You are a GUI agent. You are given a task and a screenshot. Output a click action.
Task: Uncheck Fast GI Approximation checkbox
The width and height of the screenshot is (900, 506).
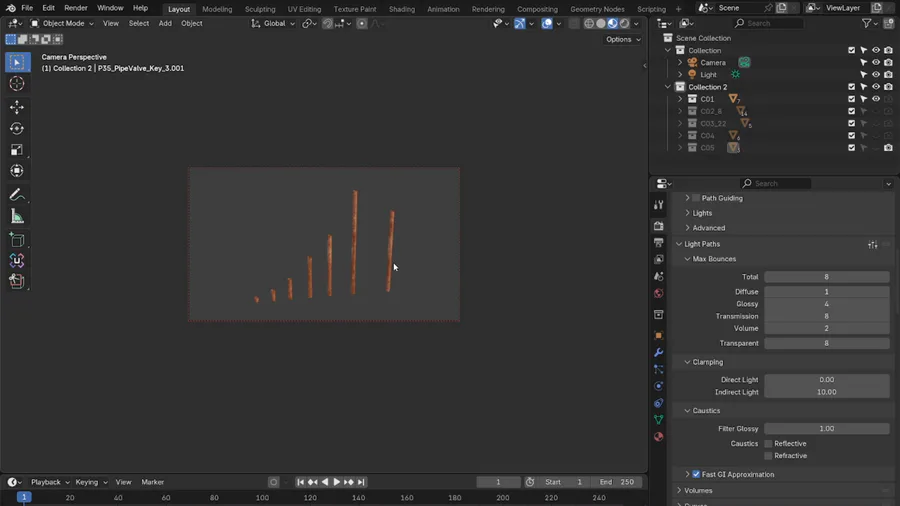(696, 474)
